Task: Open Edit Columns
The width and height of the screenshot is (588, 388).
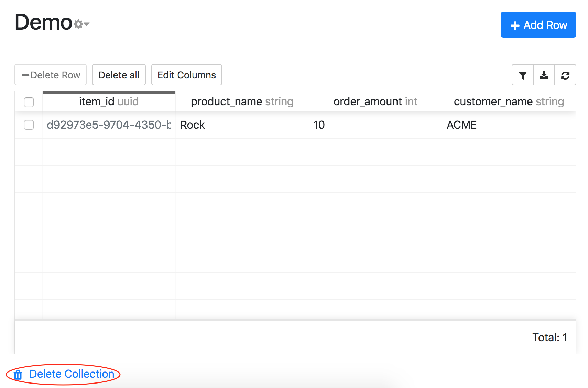Action: [186, 75]
